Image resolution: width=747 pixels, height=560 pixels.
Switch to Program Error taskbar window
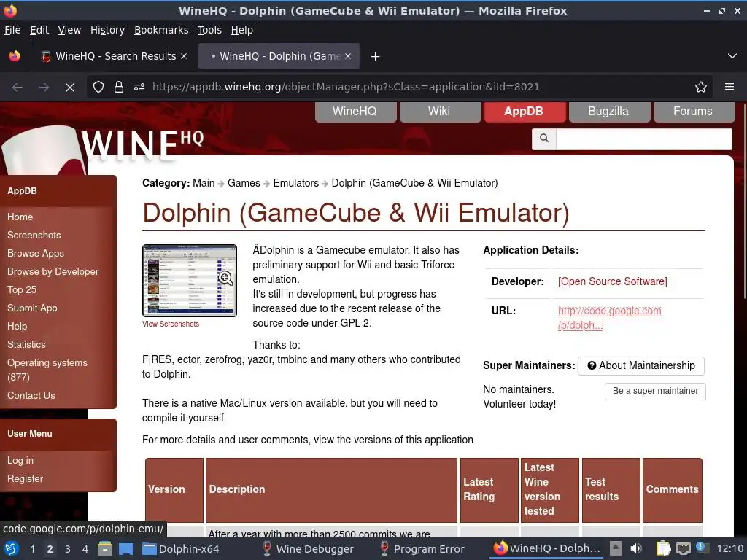(x=422, y=549)
